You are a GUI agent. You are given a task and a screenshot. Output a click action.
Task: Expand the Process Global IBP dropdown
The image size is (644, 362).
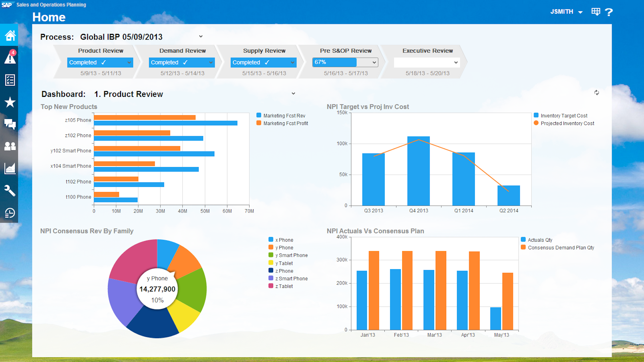[x=201, y=37]
